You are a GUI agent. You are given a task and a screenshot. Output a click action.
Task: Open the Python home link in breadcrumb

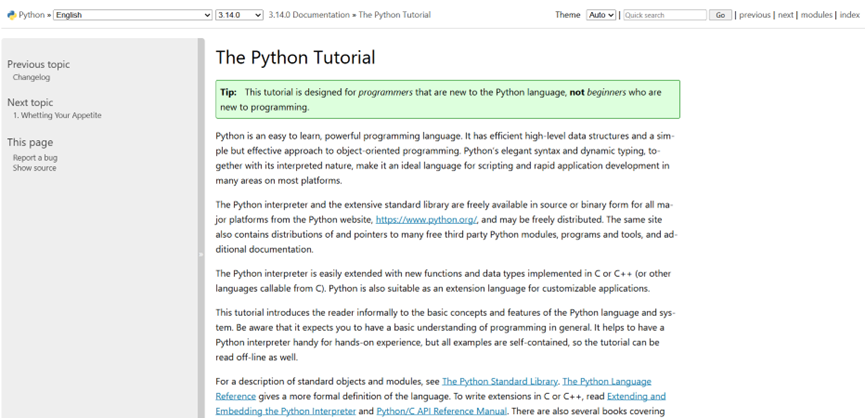click(31, 15)
